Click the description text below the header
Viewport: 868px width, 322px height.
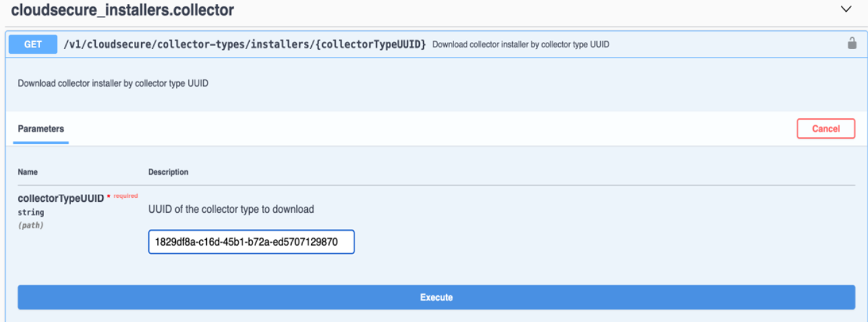(x=113, y=83)
